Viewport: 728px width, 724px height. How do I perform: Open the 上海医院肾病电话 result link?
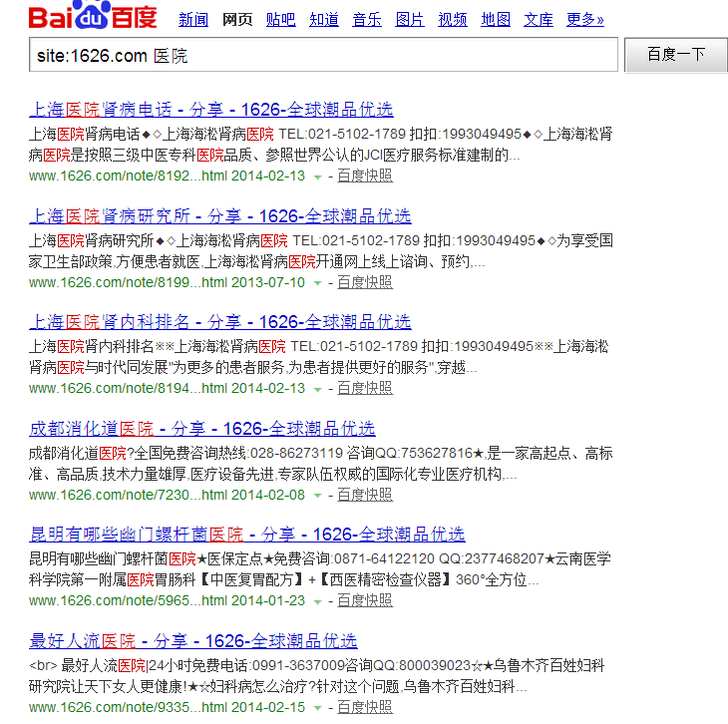pos(211,110)
